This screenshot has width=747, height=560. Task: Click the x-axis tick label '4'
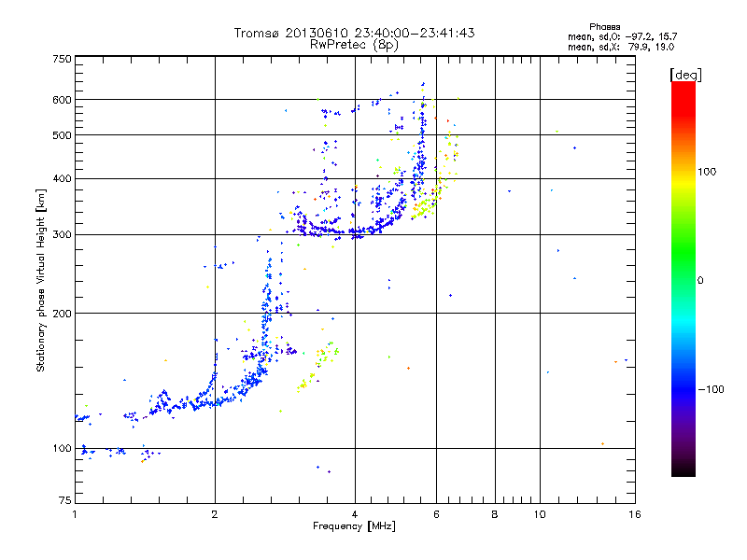[x=355, y=514]
